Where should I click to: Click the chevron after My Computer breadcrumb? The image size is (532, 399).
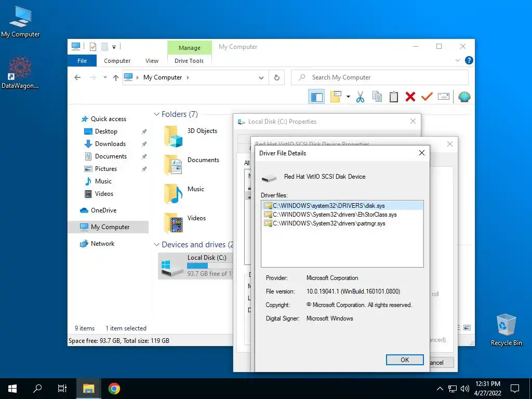click(188, 78)
